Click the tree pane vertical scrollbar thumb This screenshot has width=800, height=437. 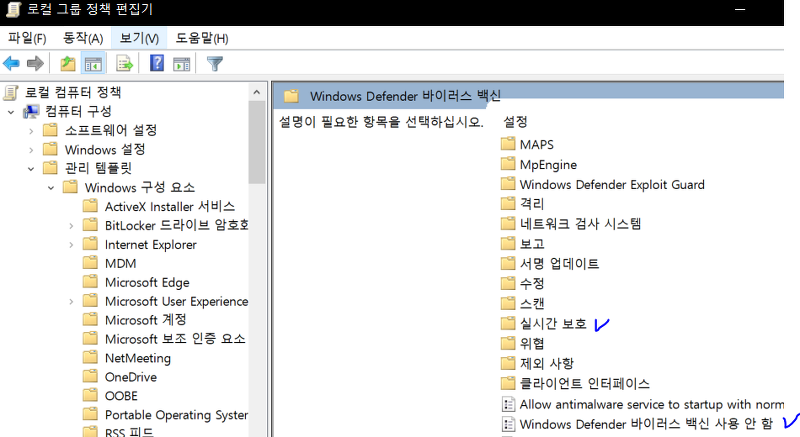[257, 142]
